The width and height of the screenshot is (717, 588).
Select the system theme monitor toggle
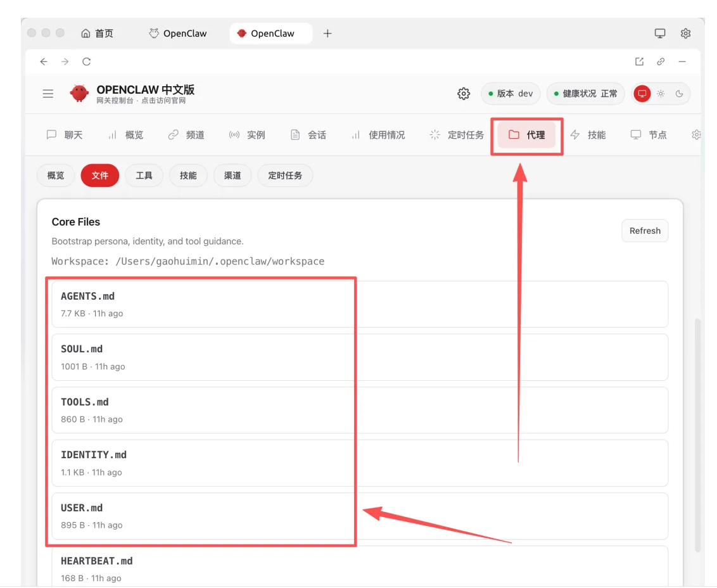point(642,94)
